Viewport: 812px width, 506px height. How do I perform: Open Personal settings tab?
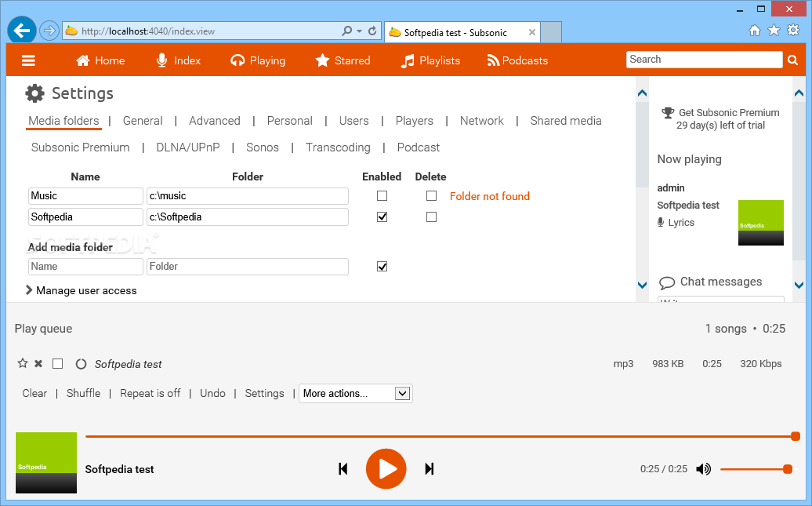point(289,121)
